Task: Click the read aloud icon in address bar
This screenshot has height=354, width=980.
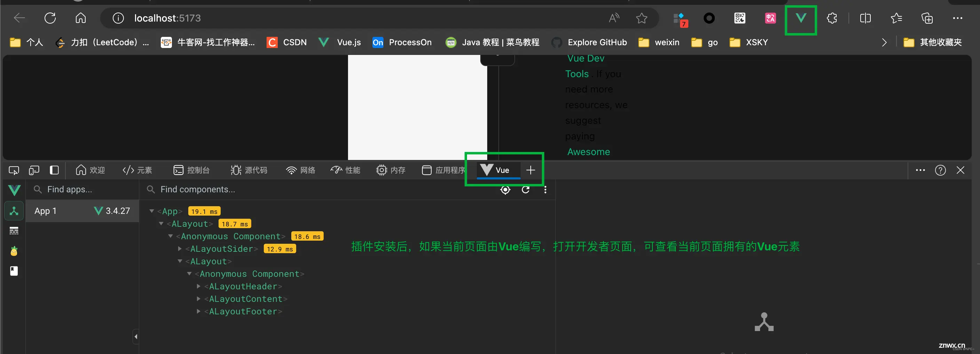Action: point(614,18)
